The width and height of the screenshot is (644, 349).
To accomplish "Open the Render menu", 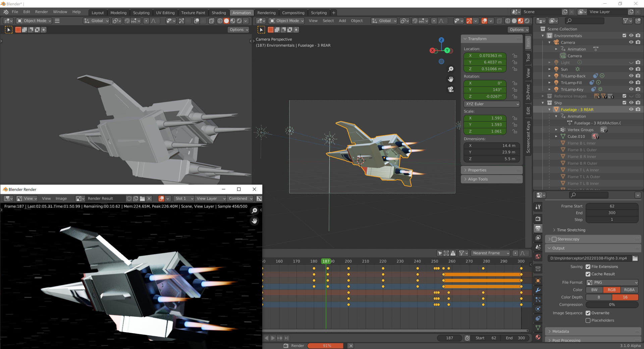I will point(42,12).
